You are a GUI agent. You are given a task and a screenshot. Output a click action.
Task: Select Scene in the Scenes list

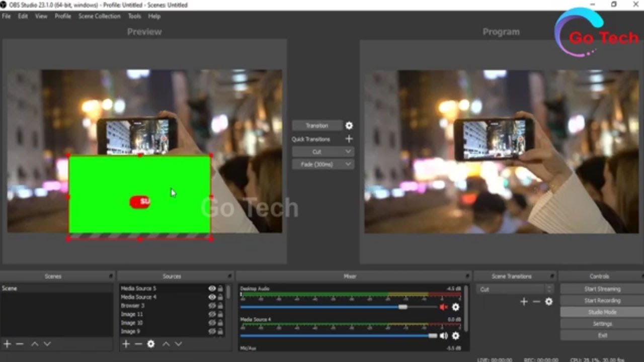pyautogui.click(x=56, y=289)
